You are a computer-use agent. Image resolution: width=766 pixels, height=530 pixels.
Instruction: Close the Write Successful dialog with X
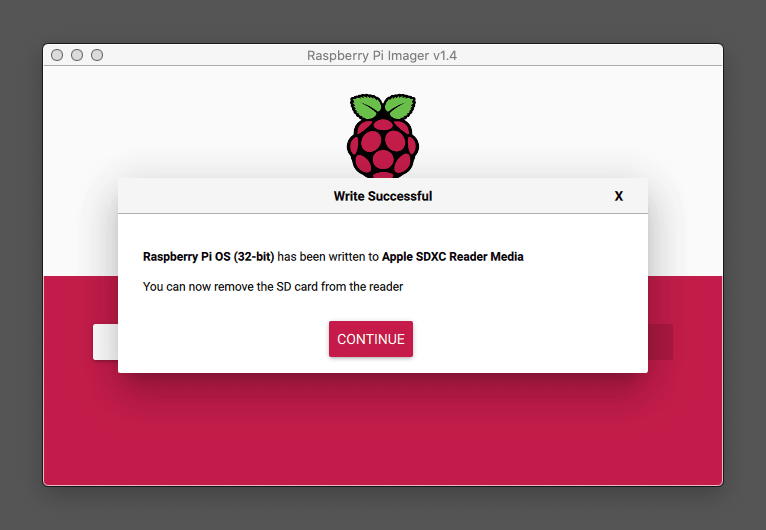[618, 196]
